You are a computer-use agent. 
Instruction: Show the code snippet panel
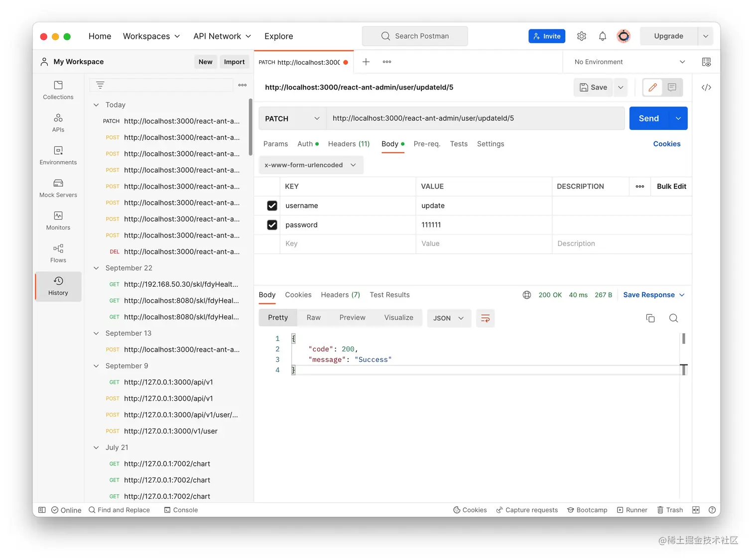click(706, 88)
